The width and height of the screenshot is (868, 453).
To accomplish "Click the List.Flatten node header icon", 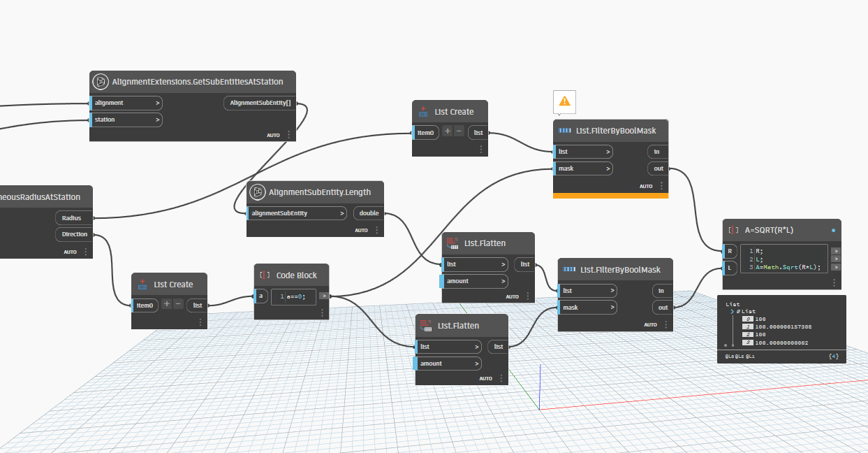I will click(x=452, y=243).
